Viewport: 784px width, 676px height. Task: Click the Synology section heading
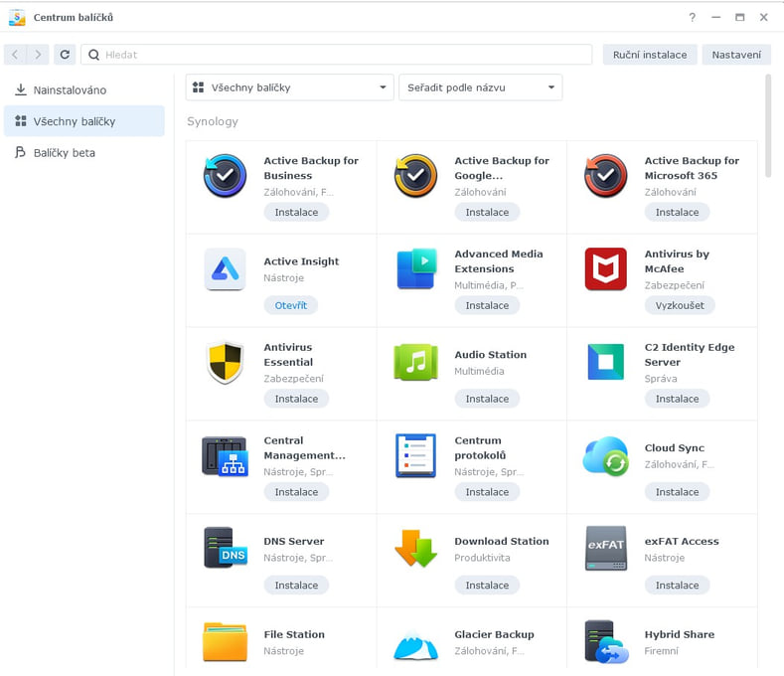[213, 121]
